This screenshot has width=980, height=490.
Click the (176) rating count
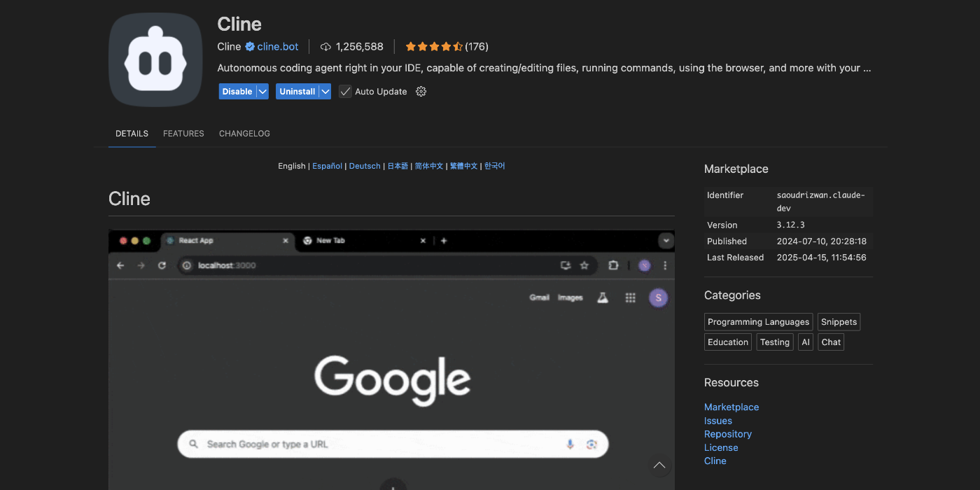pos(477,47)
